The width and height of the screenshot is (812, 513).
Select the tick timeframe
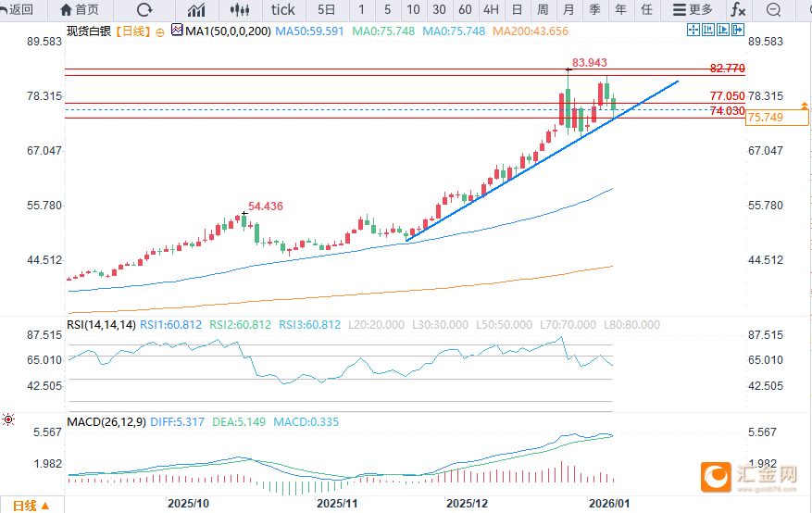tap(282, 9)
